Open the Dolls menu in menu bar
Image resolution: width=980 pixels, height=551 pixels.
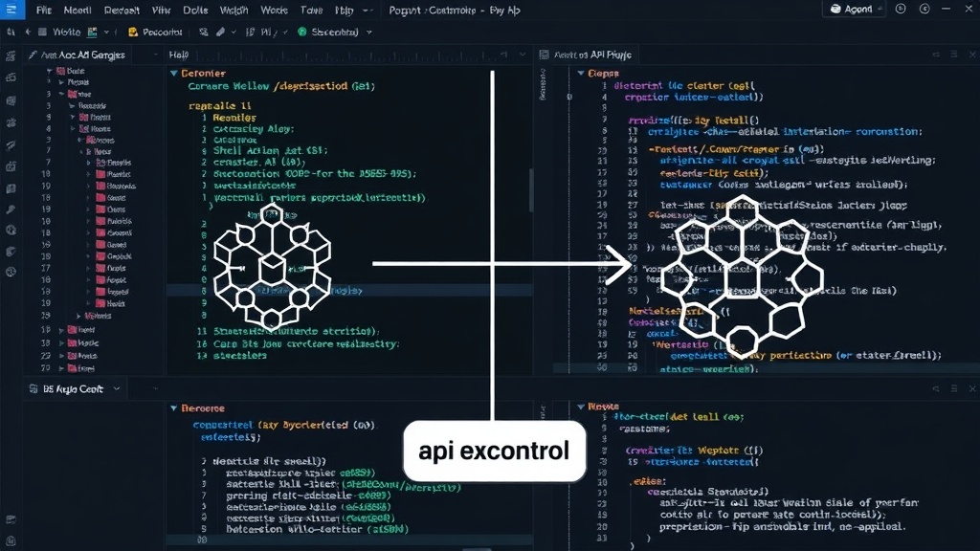195,10
